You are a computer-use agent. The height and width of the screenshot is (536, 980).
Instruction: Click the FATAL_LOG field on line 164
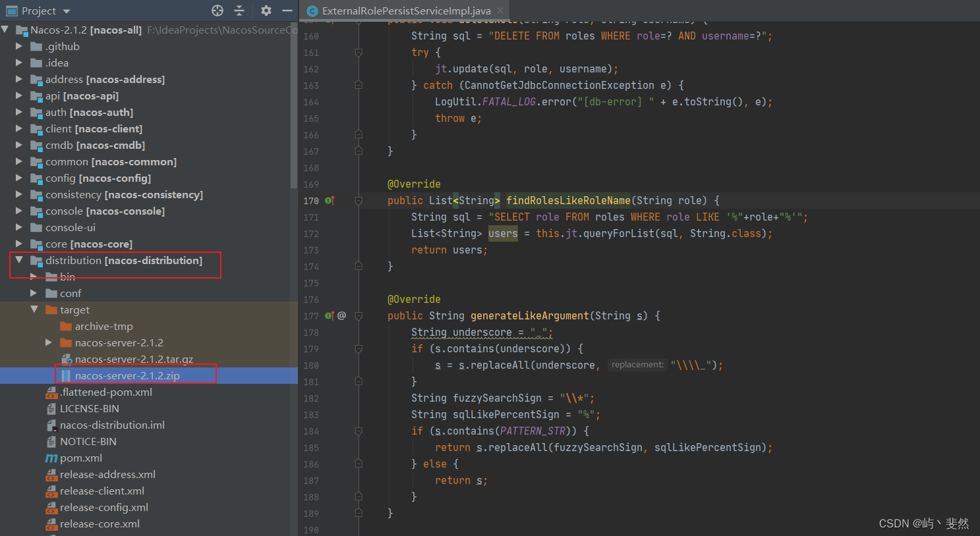509,101
